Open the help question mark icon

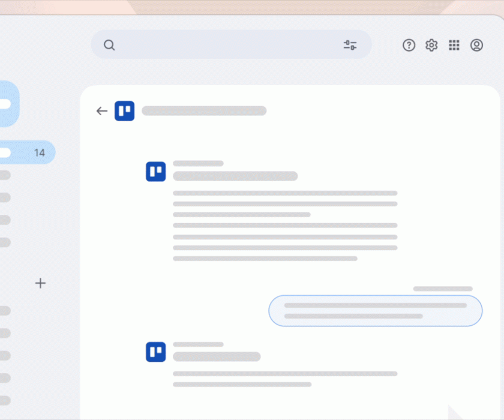pos(409,46)
